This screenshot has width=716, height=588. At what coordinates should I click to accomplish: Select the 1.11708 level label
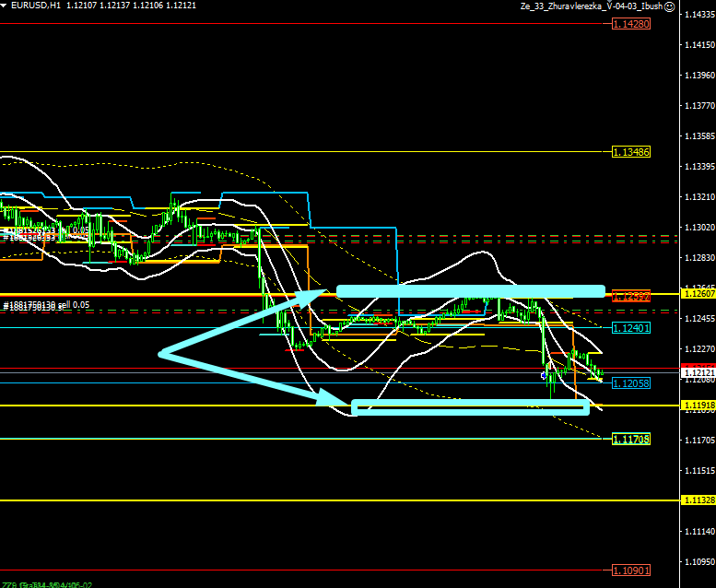[x=631, y=439]
